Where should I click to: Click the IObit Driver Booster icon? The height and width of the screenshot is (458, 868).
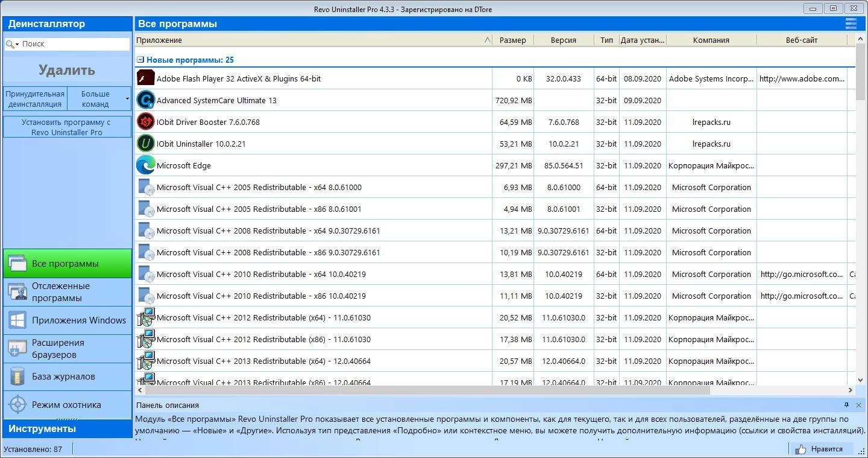click(146, 122)
